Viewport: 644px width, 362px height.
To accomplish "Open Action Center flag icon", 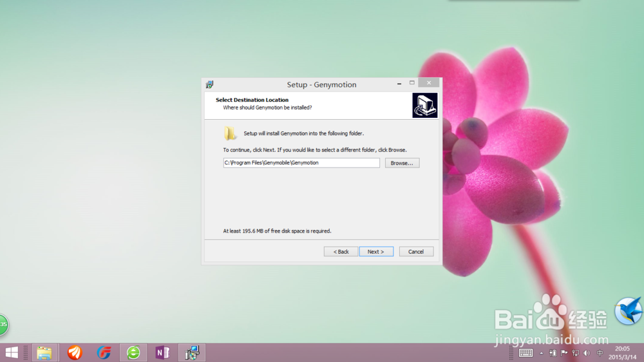I will click(x=564, y=353).
